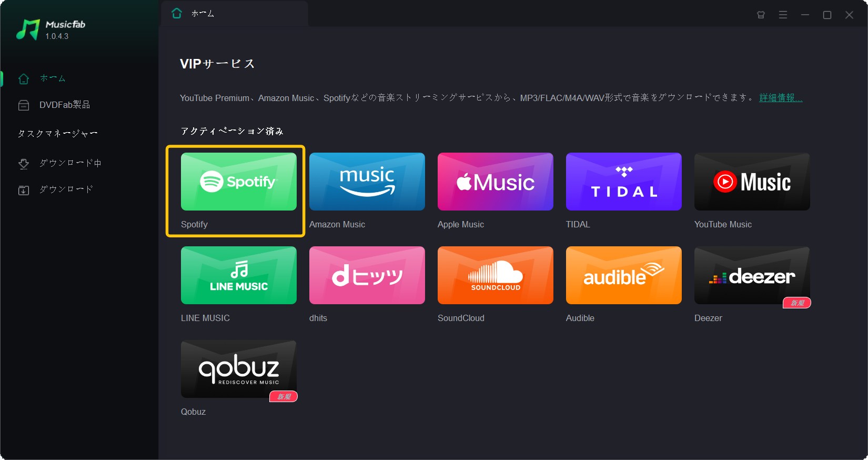Click the Apple Music label text
The height and width of the screenshot is (460, 868).
coord(461,224)
